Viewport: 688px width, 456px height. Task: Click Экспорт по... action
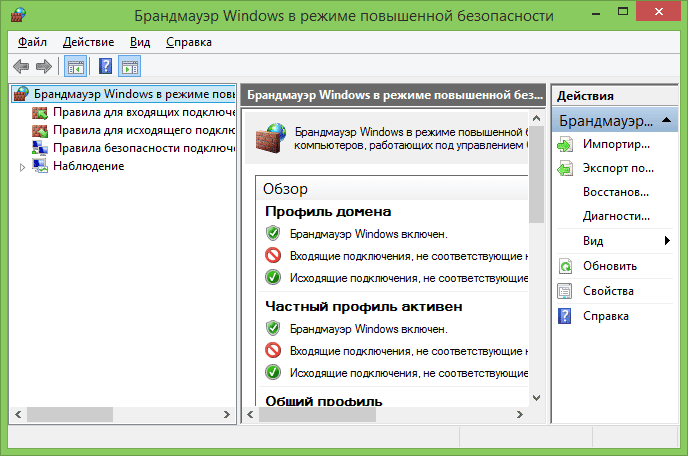(x=618, y=168)
